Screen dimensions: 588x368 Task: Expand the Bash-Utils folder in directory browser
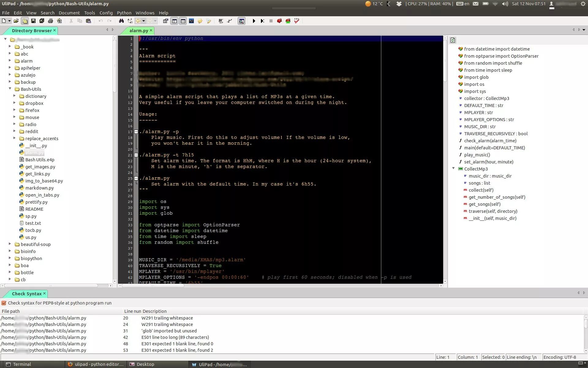10,89
